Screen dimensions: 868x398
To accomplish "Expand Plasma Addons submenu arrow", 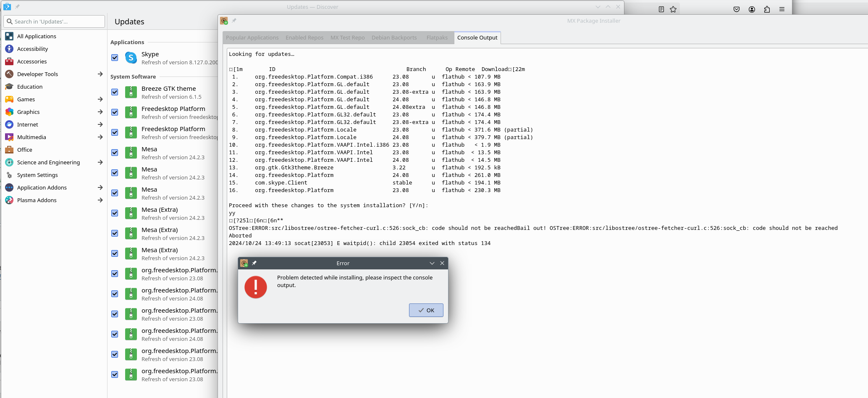I will 100,200.
